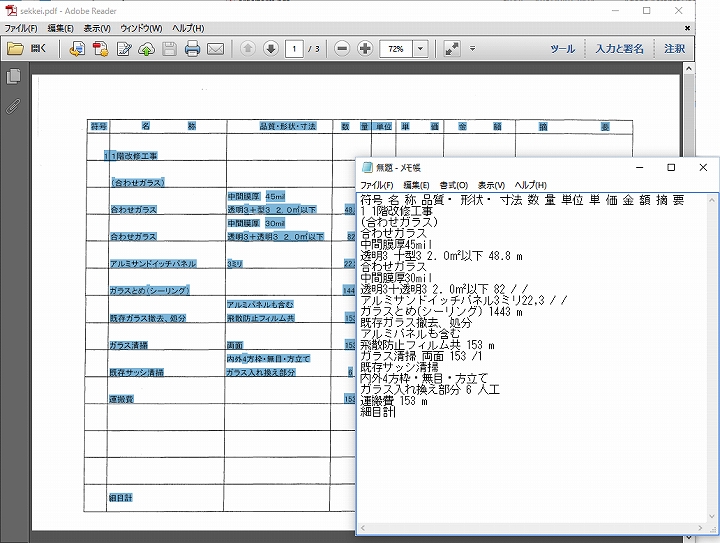
Task: Close document with small x below title bar
Action: (687, 28)
